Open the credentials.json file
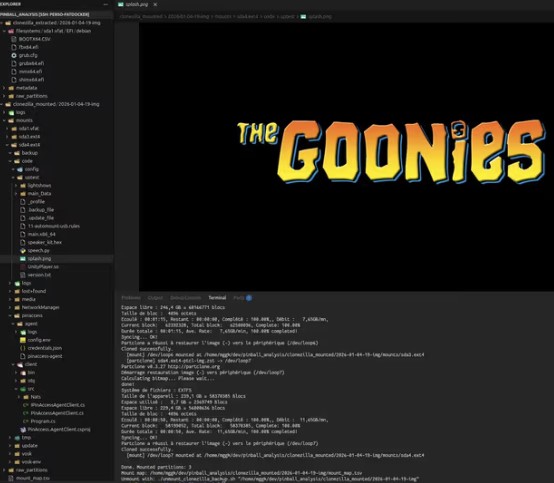The width and height of the screenshot is (554, 483). pyautogui.click(x=45, y=348)
